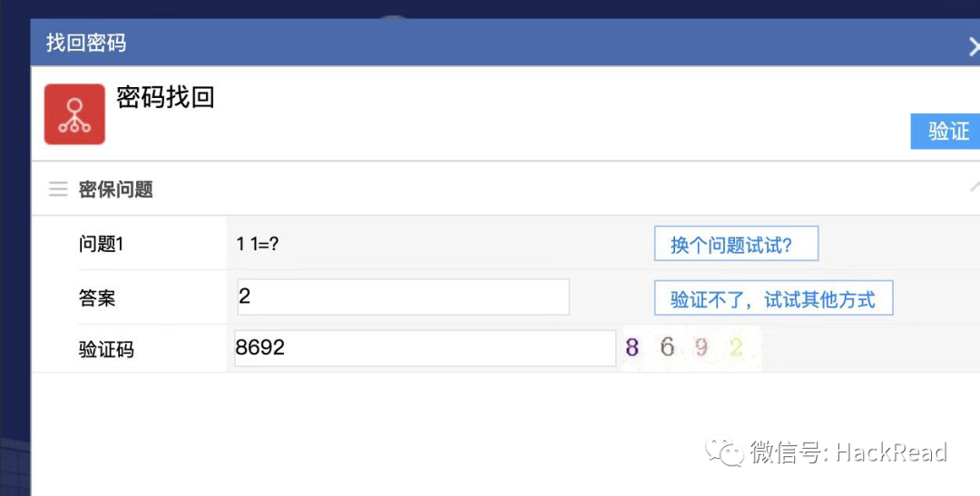Refresh the 8692 captcha image
Viewport: 980px width, 496px height.
point(691,347)
